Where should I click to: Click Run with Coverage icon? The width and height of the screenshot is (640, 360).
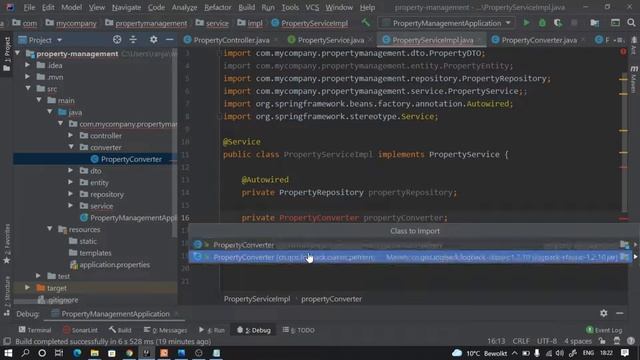pyautogui.click(x=558, y=23)
